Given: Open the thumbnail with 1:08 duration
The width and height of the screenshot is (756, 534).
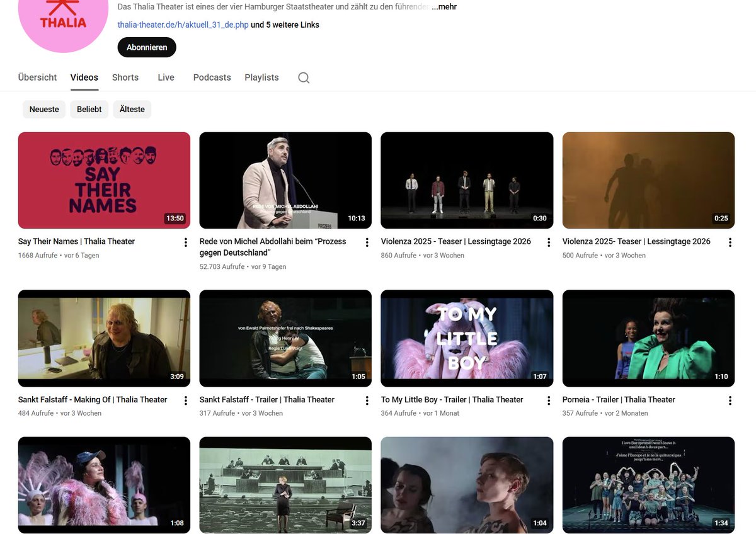Looking at the screenshot, I should 104,485.
